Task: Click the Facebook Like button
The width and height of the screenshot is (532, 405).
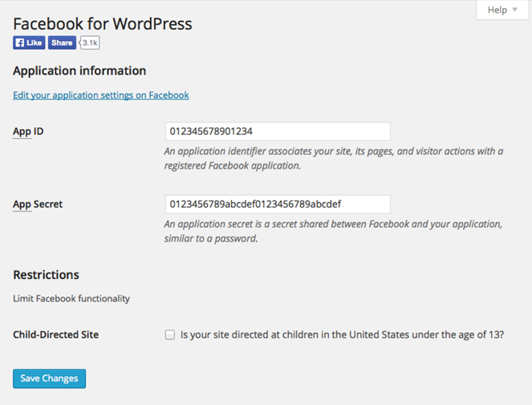Action: click(29, 43)
